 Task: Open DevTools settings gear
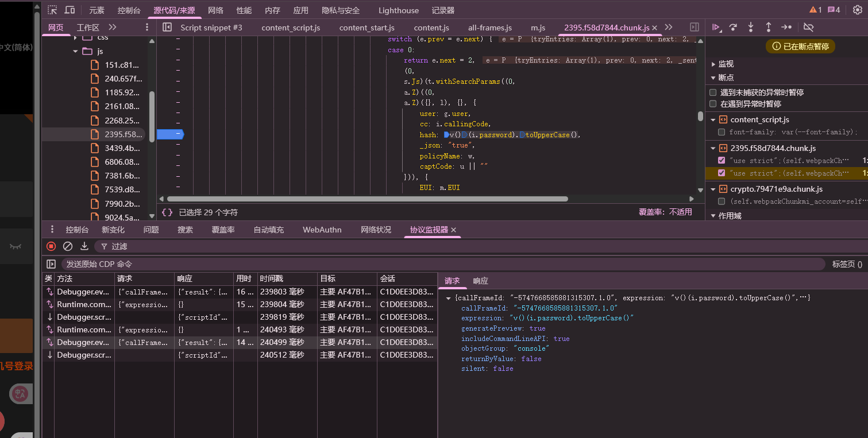858,10
